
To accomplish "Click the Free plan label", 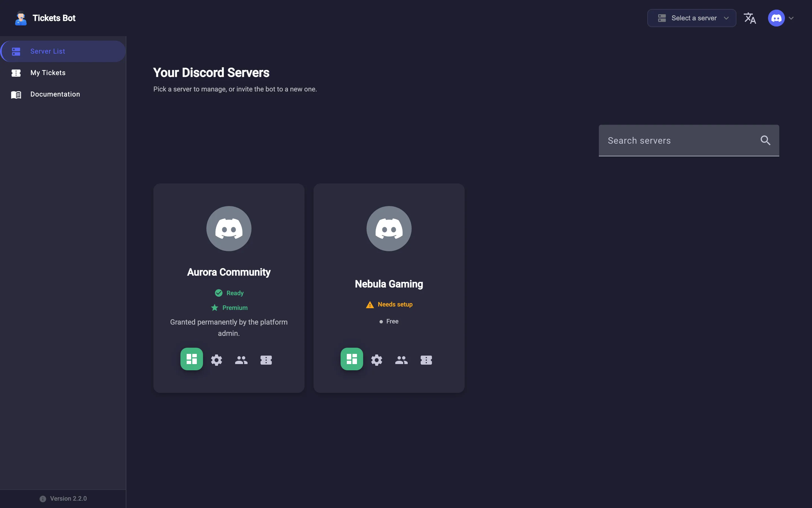I will pyautogui.click(x=392, y=321).
